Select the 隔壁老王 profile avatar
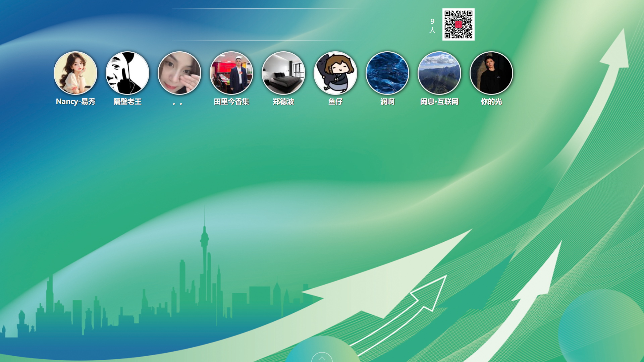This screenshot has width=644, height=362. pos(127,73)
